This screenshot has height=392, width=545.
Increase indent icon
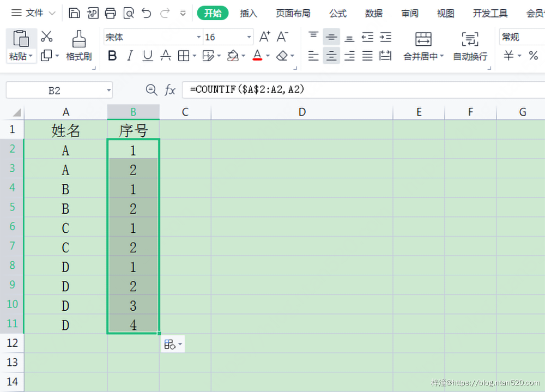385,37
